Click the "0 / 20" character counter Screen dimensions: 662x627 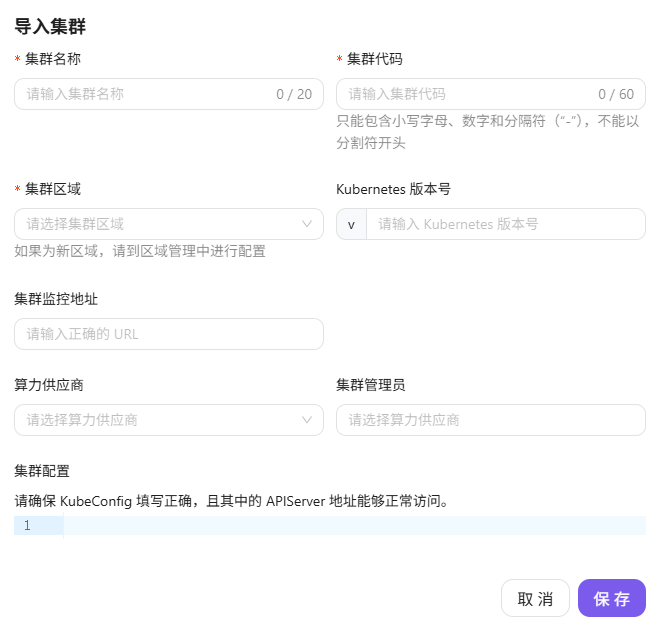[x=294, y=94]
